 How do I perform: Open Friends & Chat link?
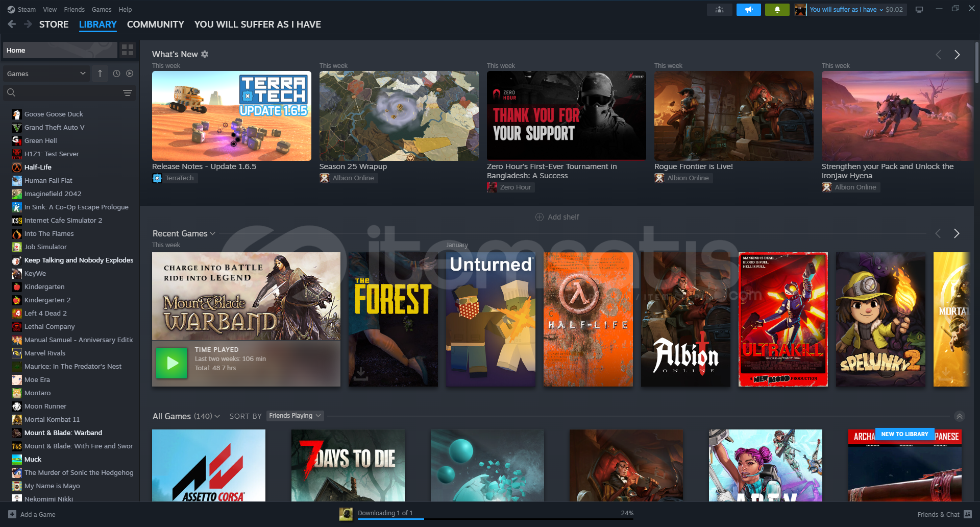pos(938,514)
